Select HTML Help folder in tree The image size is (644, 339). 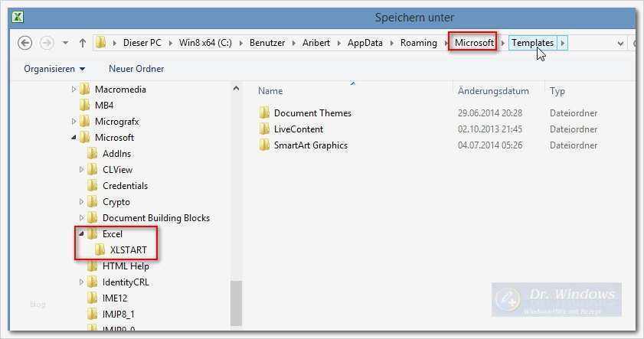point(126,266)
